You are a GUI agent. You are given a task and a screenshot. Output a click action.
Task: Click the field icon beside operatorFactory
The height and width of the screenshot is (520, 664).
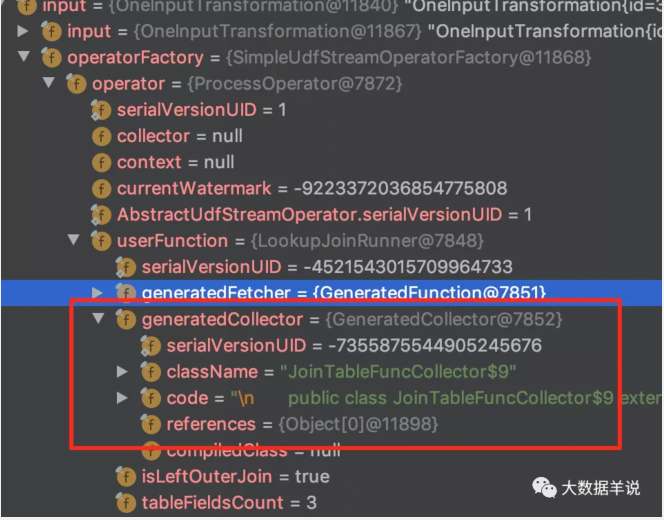click(x=51, y=58)
